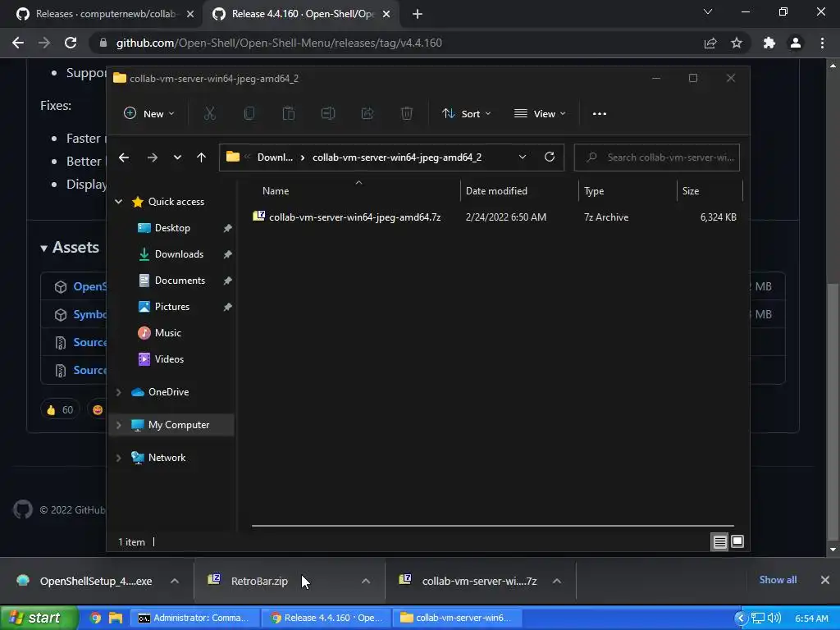840x630 pixels.
Task: Open options arrow for collab-vm-server download
Action: (557, 581)
